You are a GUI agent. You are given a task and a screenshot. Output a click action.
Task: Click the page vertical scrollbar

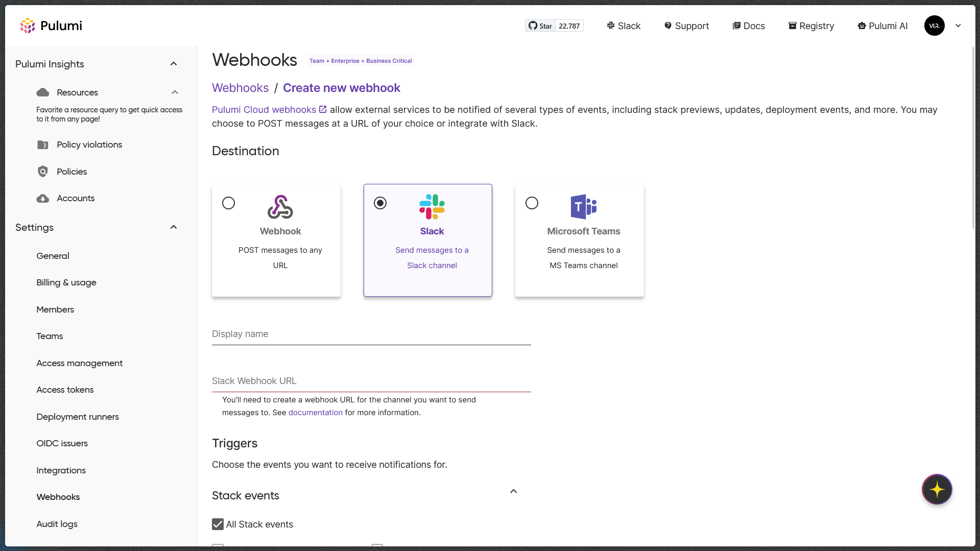973,138
